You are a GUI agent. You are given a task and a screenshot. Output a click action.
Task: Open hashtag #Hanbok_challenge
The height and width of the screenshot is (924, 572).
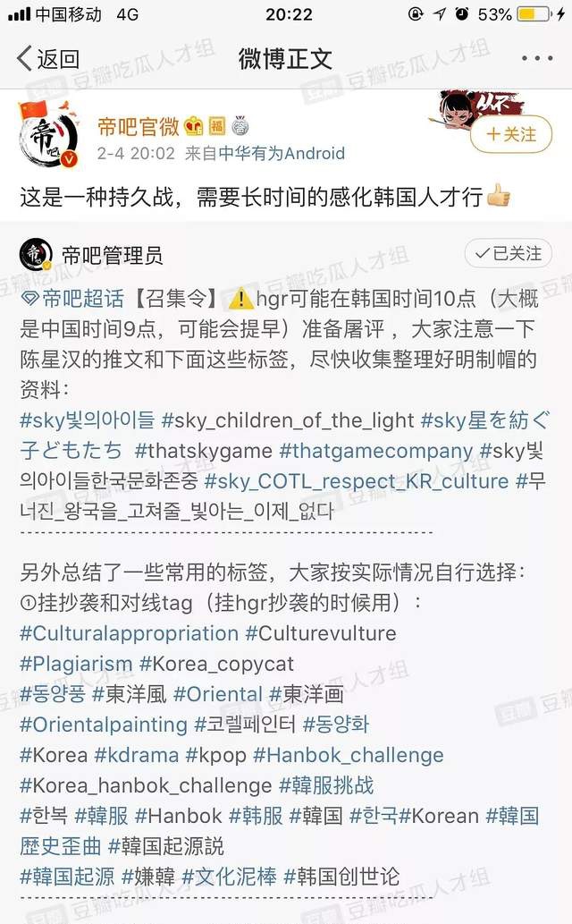tap(349, 755)
